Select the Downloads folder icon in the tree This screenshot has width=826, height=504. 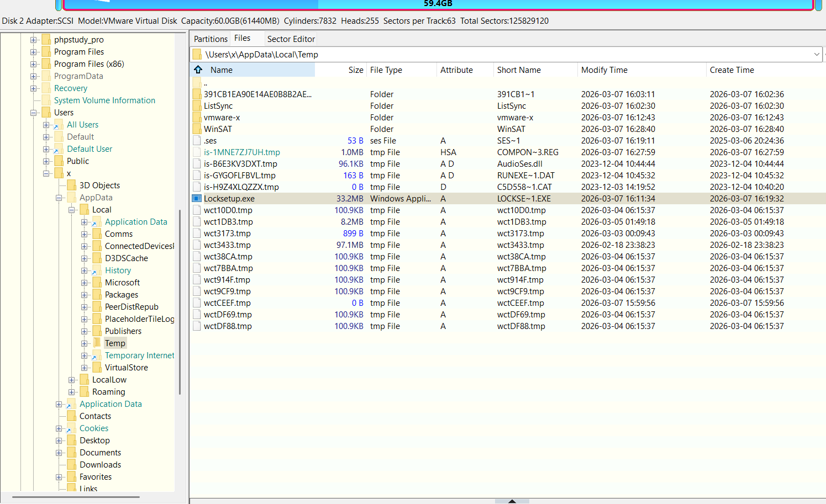(71, 464)
